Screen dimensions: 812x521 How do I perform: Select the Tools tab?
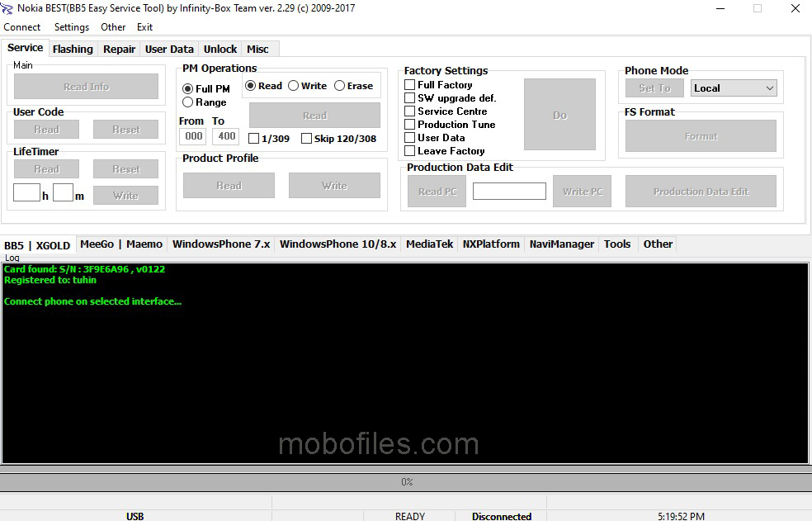(x=616, y=244)
